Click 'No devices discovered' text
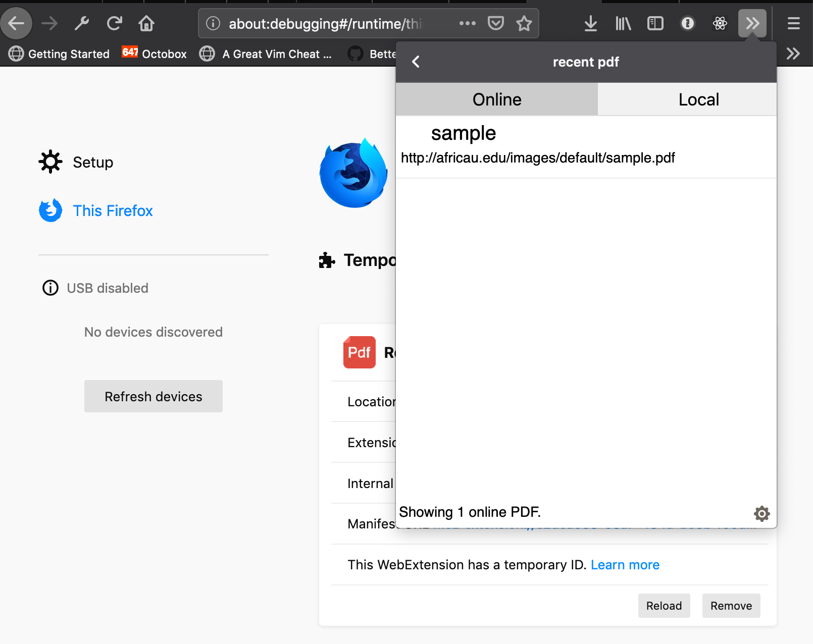Viewport: 813px width, 644px height. tap(154, 332)
